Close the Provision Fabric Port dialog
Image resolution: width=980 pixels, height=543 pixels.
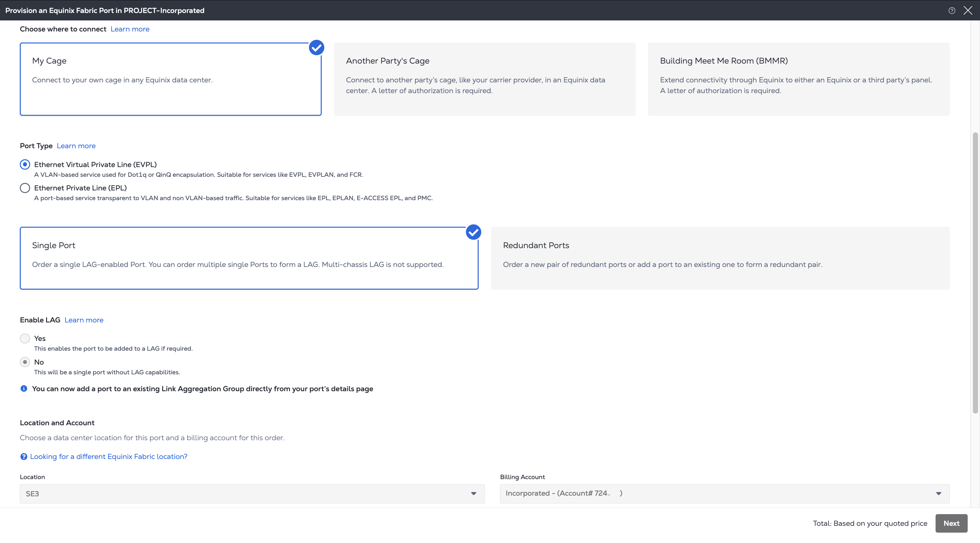pyautogui.click(x=968, y=11)
